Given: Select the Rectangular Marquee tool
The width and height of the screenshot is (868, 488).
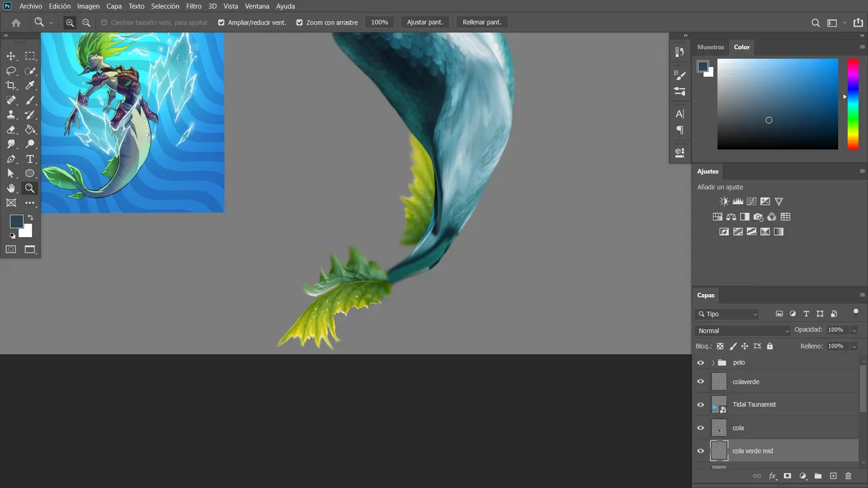Looking at the screenshot, I should 30,56.
